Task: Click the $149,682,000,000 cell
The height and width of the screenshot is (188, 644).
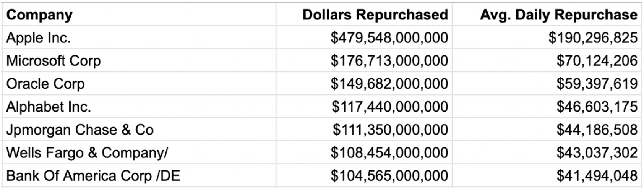Action: (389, 84)
